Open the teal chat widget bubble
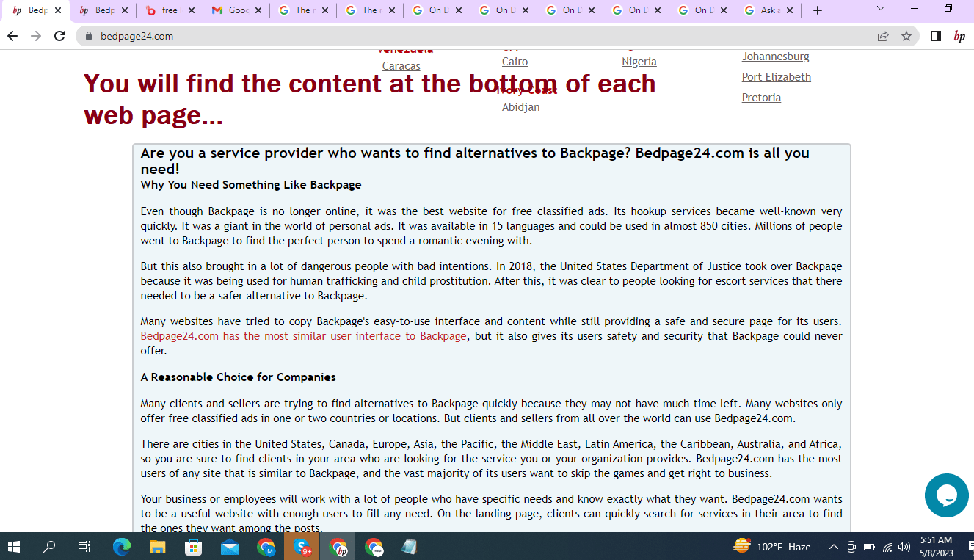This screenshot has width=974, height=560. [947, 495]
